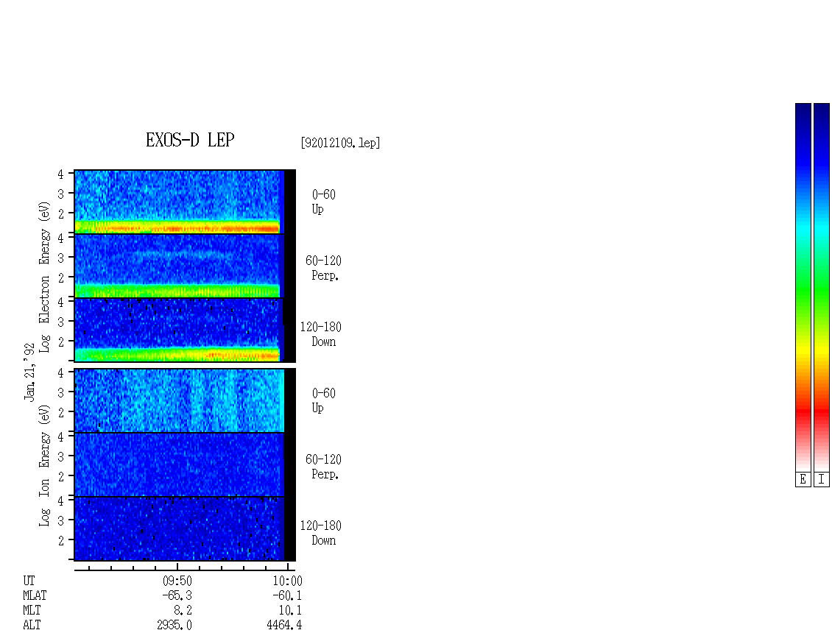Click the boxed I label under the color bar
This screenshot has height=644, width=832.
point(822,480)
